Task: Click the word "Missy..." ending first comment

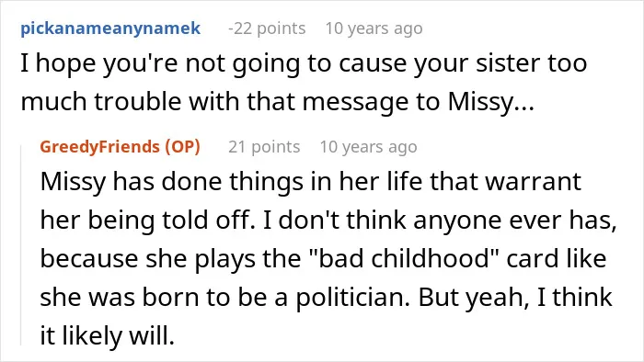Action: tap(490, 103)
